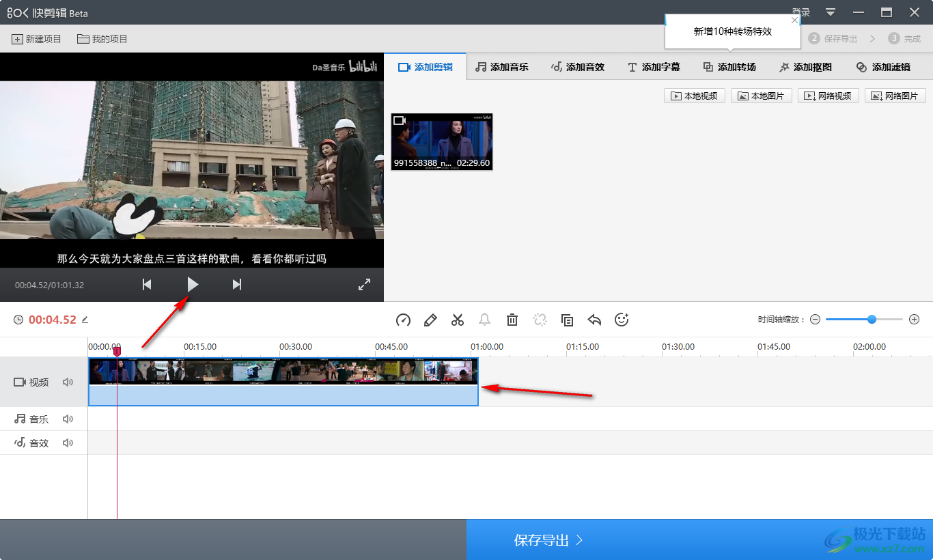Open the smiley face sticker tool

coord(622,320)
